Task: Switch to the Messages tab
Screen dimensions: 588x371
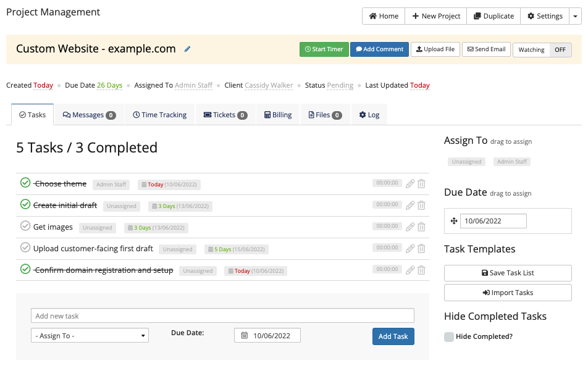Action: (89, 114)
